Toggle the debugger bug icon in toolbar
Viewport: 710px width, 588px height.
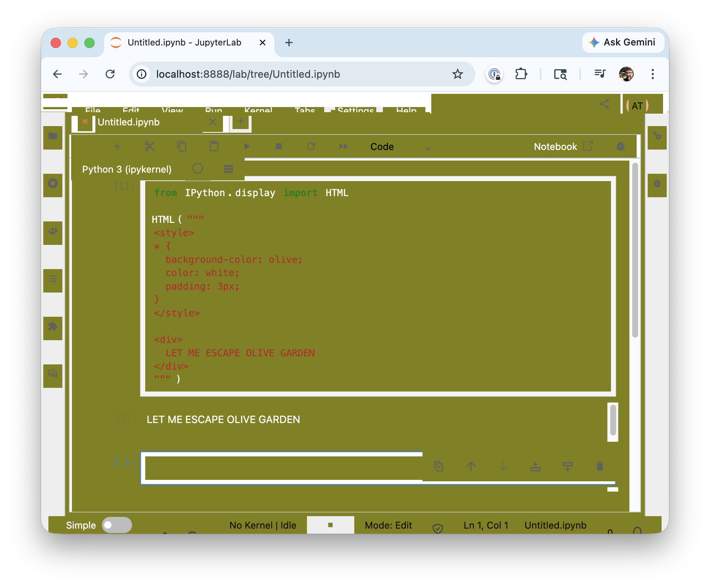coord(621,147)
